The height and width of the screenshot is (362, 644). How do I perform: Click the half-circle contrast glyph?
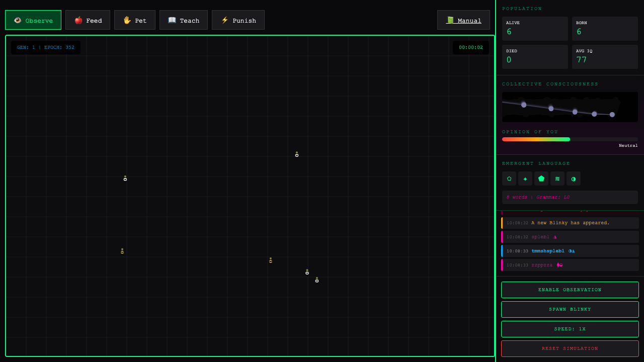point(573,178)
